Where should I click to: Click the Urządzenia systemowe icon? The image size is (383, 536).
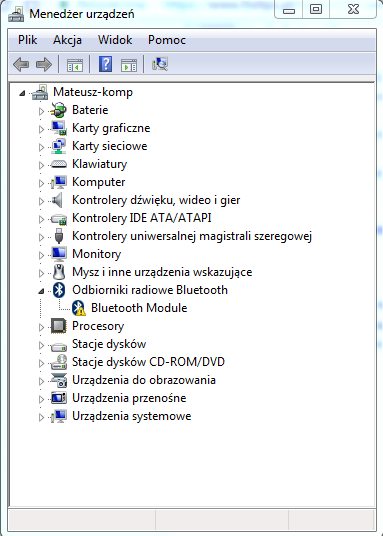pyautogui.click(x=58, y=416)
